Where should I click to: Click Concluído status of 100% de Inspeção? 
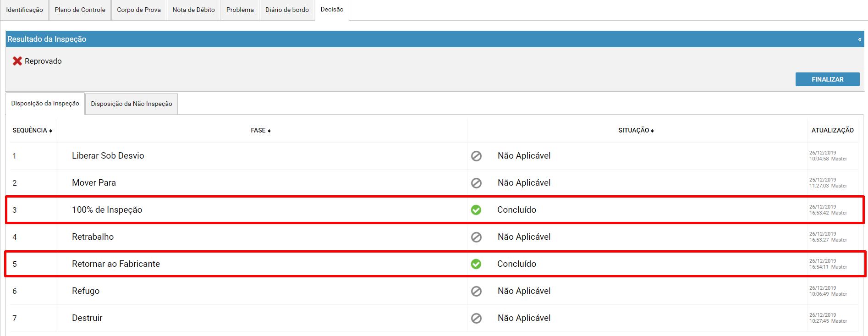click(x=516, y=210)
